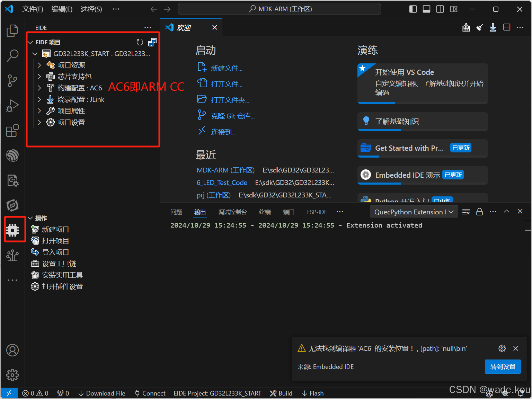The height and width of the screenshot is (399, 532).
Task: Click Build in the status bar
Action: tap(281, 393)
